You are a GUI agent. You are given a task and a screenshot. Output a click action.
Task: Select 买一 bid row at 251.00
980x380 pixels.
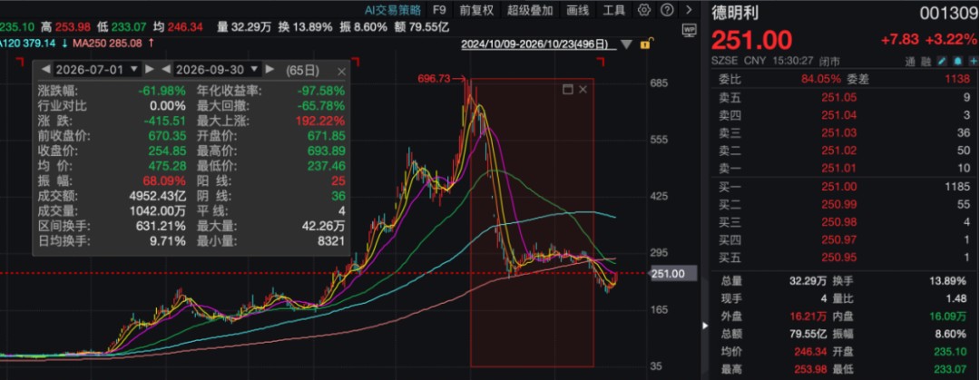tap(845, 186)
